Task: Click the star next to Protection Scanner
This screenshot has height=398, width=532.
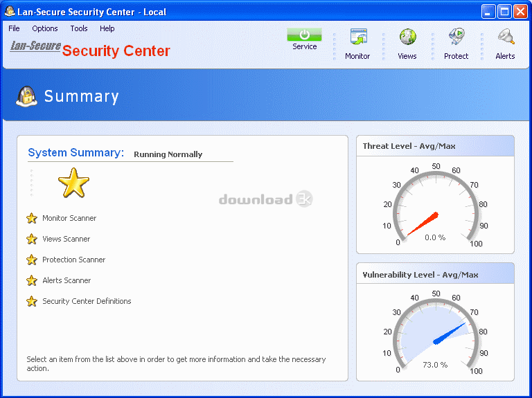Action: (32, 260)
